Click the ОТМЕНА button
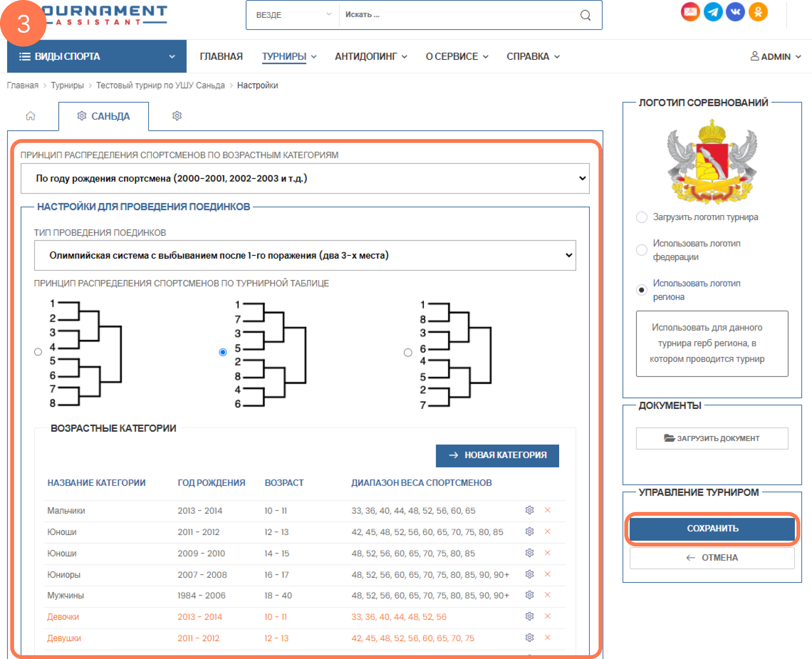Viewport: 812px width, 659px height. click(x=712, y=558)
